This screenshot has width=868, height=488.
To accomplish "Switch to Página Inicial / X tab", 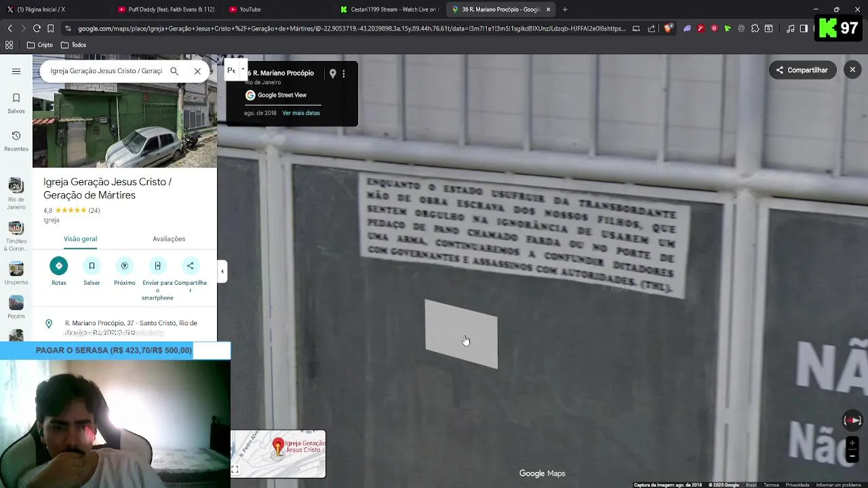I will tap(54, 9).
